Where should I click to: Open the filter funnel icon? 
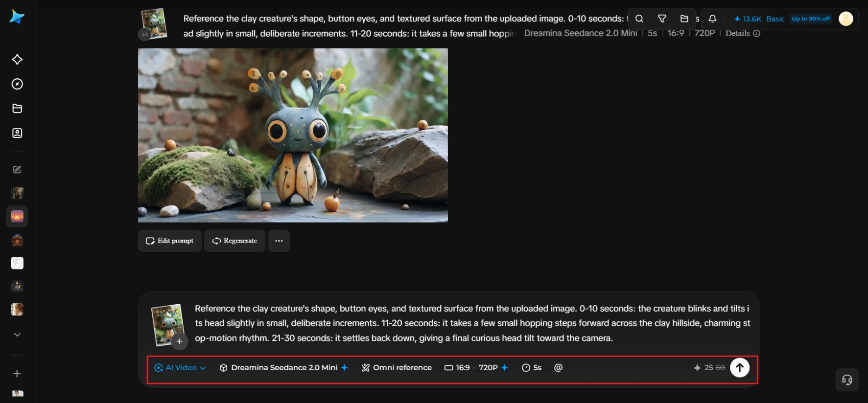click(662, 19)
